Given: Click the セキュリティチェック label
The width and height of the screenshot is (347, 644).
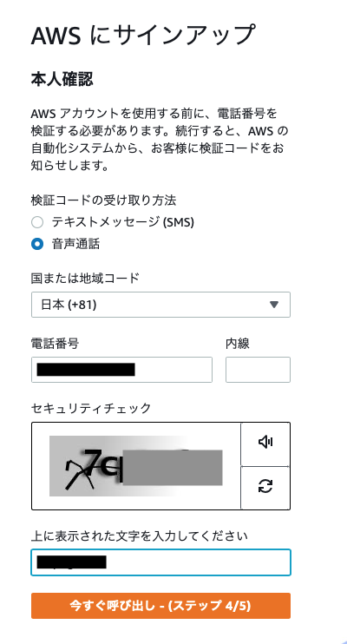Looking at the screenshot, I should (x=91, y=408).
